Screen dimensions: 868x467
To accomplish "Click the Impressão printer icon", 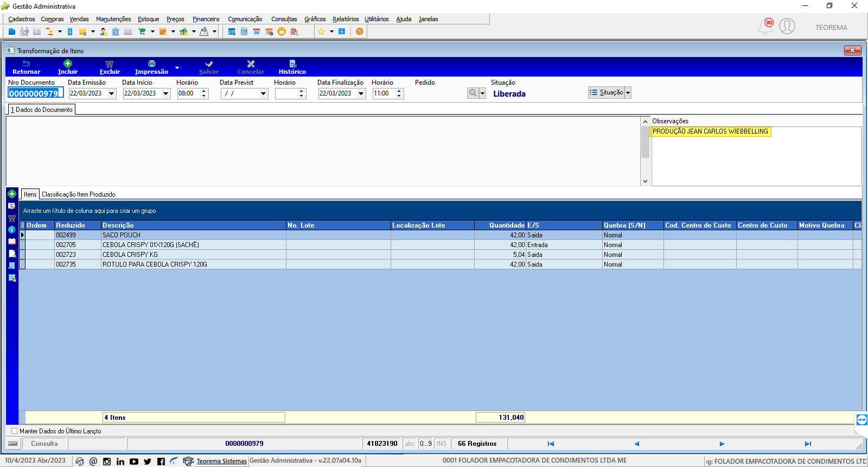I will click(x=152, y=64).
